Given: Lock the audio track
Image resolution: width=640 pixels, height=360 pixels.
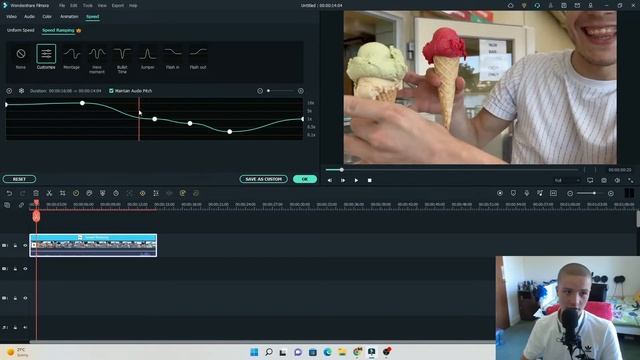Looking at the screenshot, I should 15,327.
